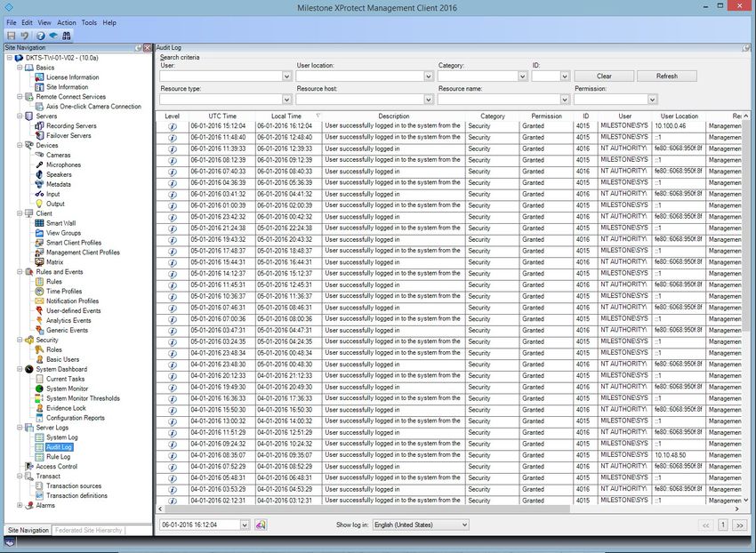756x553 pixels.
Task: Pin the Site Navigation panel
Action: coord(139,48)
